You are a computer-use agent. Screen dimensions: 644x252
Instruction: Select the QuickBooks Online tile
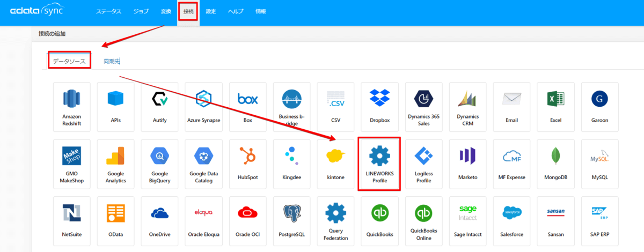point(424,221)
